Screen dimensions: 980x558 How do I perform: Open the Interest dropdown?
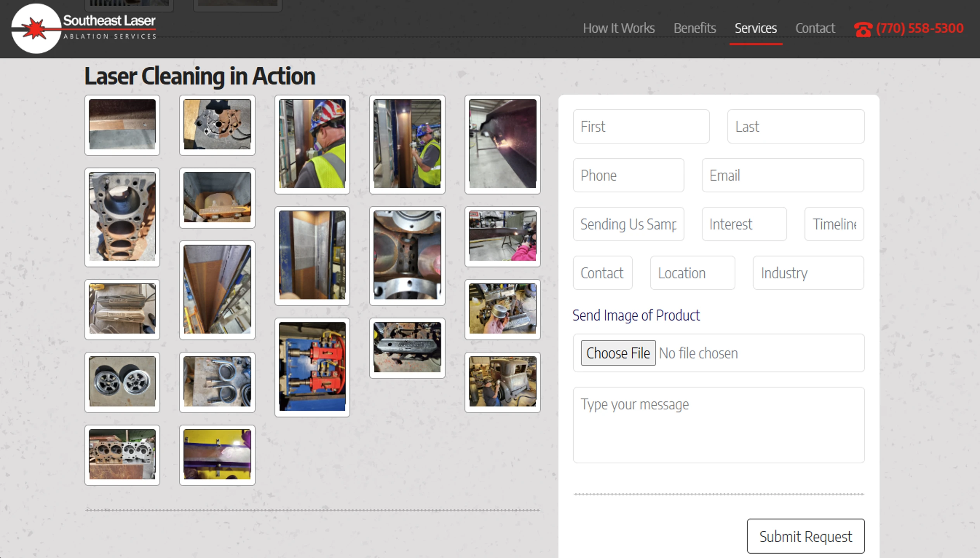[744, 224]
